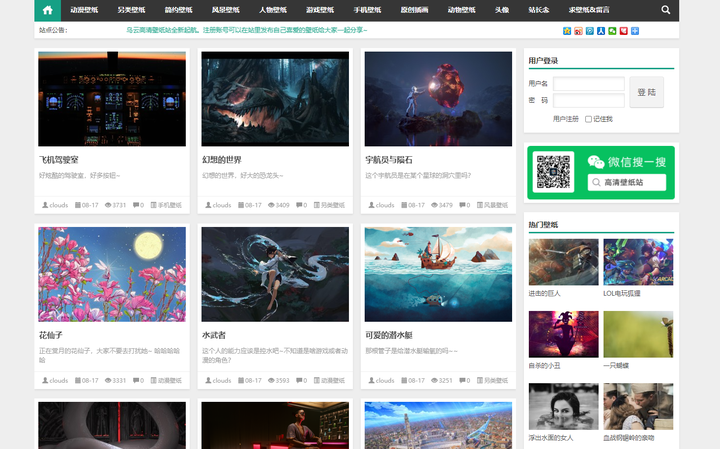Open the sailing ship submarine thumbnail

pos(438,274)
